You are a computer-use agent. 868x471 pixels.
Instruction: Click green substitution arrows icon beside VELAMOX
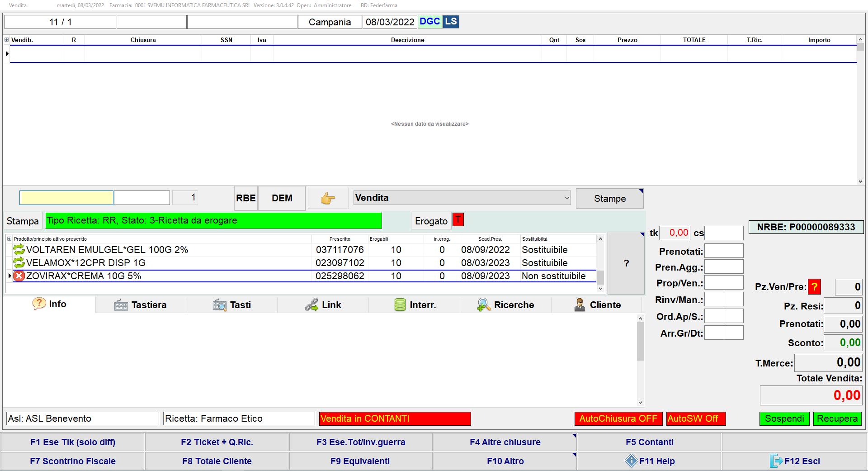[x=19, y=262]
